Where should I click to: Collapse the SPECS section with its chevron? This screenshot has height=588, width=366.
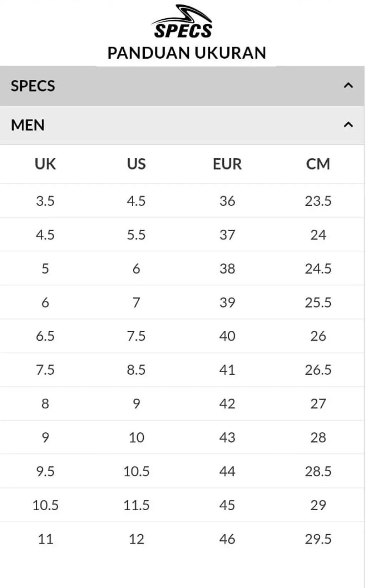(x=348, y=86)
